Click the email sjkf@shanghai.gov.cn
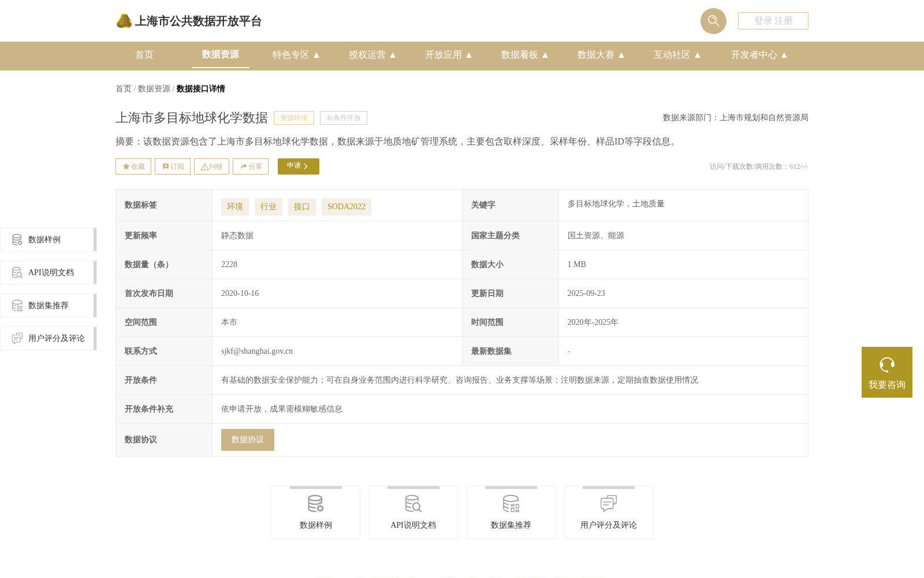This screenshot has height=578, width=924. point(257,351)
